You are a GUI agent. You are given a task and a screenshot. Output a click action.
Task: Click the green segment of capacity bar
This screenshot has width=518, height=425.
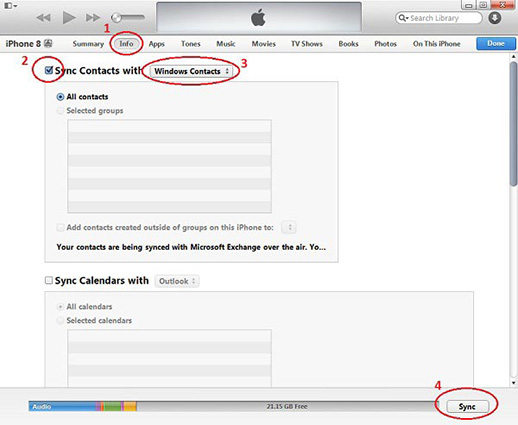[x=112, y=406]
